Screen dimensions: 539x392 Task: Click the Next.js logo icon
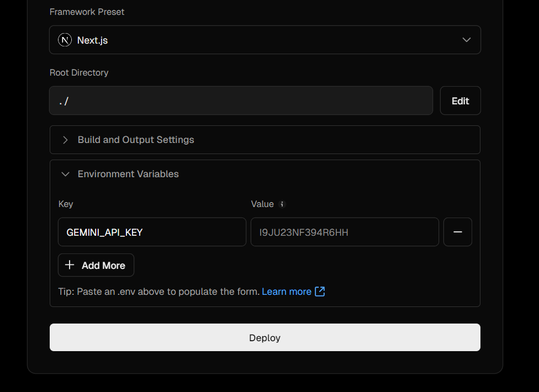tap(65, 40)
